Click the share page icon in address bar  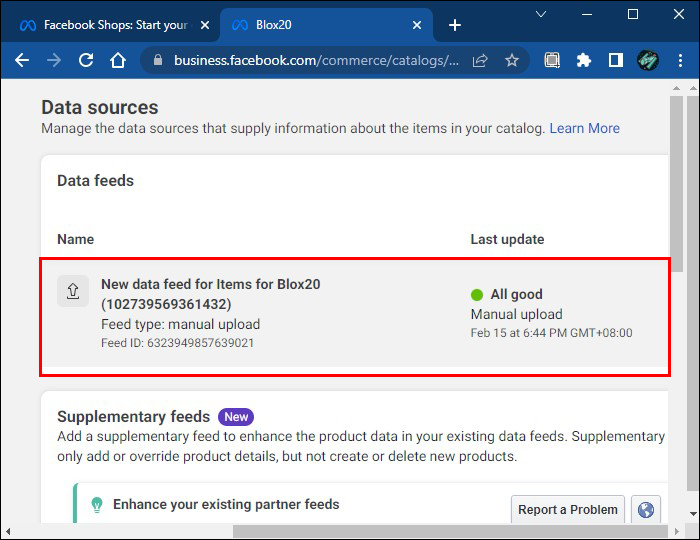coord(480,60)
